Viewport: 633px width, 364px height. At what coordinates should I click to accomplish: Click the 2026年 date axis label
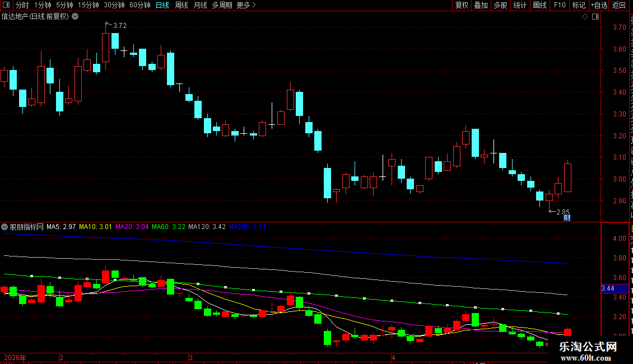[15, 357]
